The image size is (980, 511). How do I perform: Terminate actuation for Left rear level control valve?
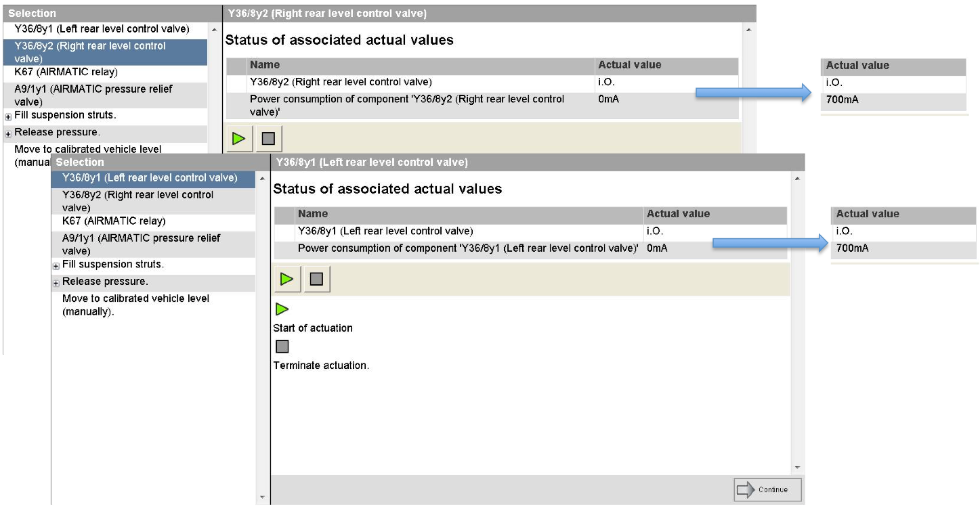coord(317,279)
